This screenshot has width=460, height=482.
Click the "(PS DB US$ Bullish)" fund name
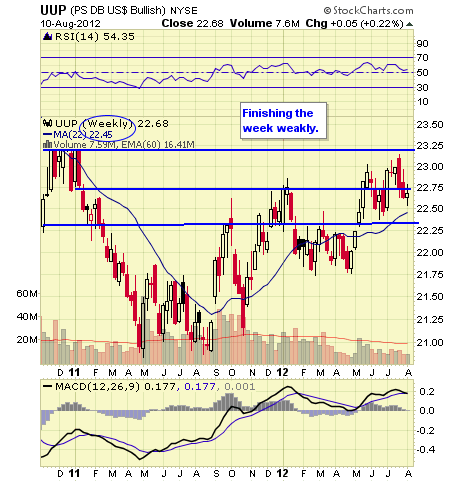click(x=118, y=11)
